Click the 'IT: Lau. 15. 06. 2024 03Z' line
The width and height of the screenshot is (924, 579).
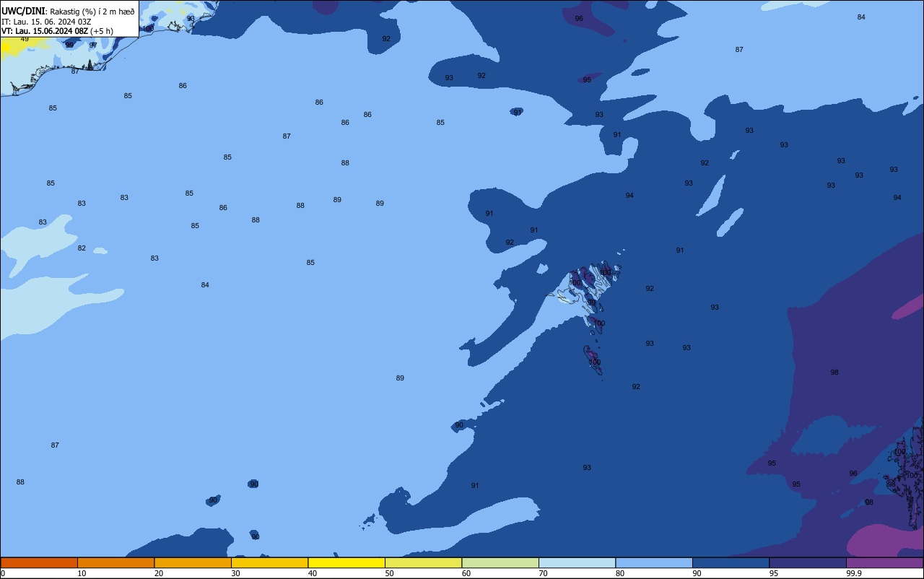pos(46,22)
